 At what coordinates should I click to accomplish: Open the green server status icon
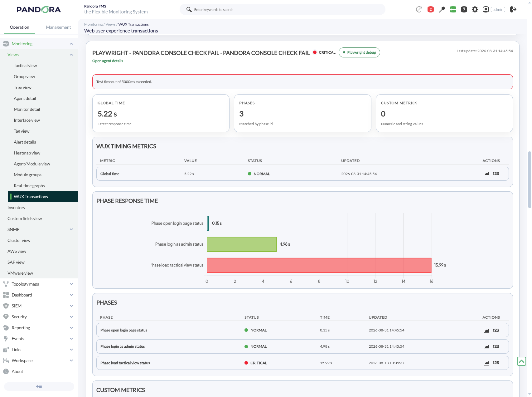(453, 9)
